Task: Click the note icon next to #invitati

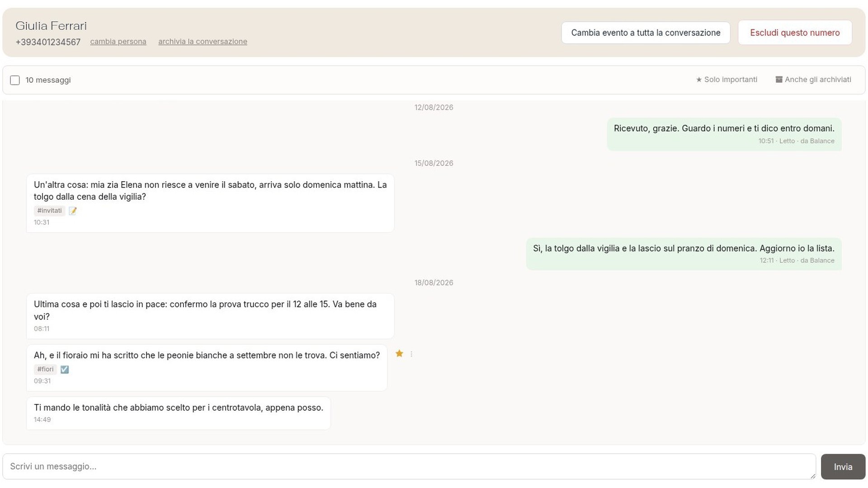Action: coord(73,211)
